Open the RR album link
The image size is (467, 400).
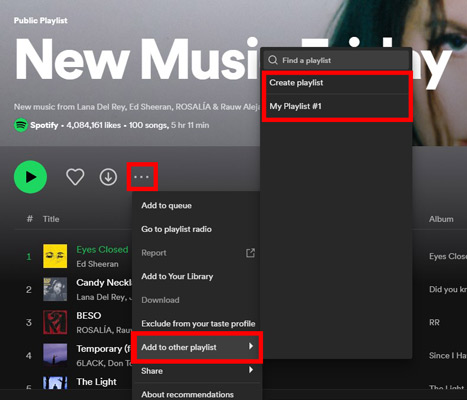pos(434,322)
